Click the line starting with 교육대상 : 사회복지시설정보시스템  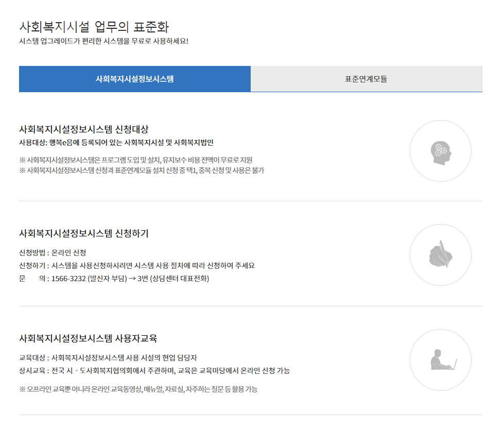tap(108, 358)
